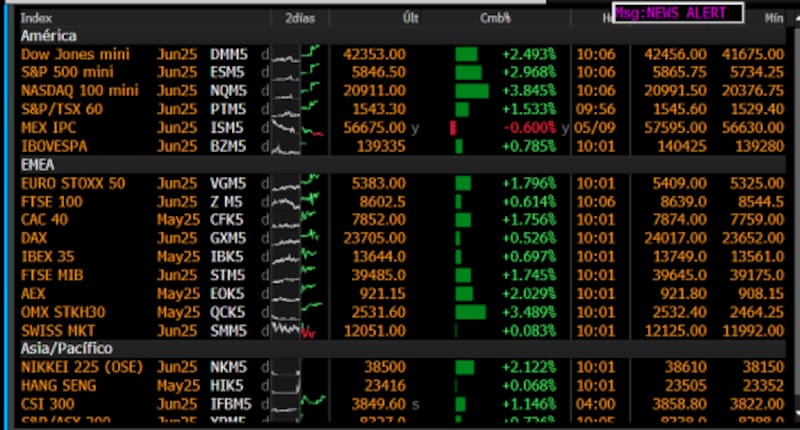This screenshot has height=430, width=800.
Task: Collapse the Asia/Pacífico section header
Action: (67, 349)
